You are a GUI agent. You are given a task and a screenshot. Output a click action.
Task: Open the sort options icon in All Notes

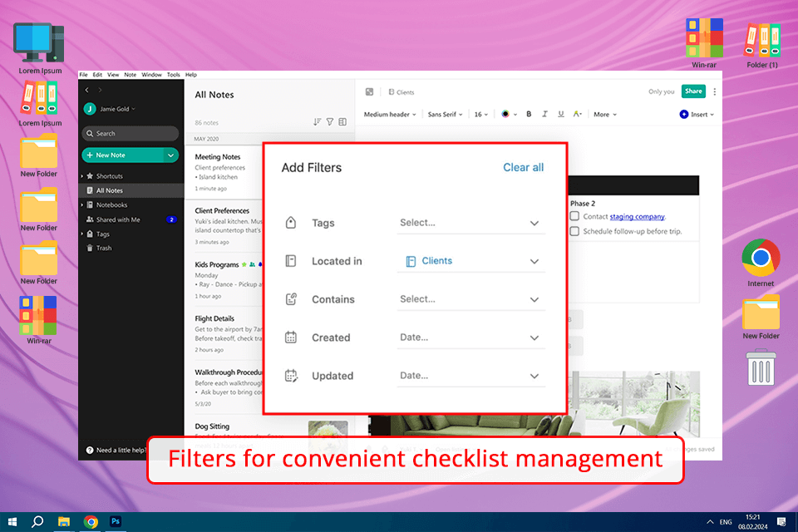click(317, 121)
